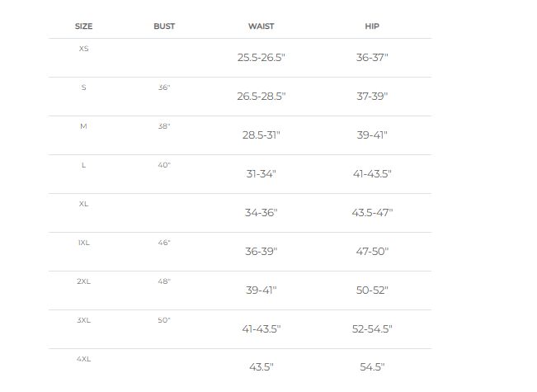Image resolution: width=537 pixels, height=392 pixels.
Task: Select the M size row label
Action: pyautogui.click(x=83, y=126)
